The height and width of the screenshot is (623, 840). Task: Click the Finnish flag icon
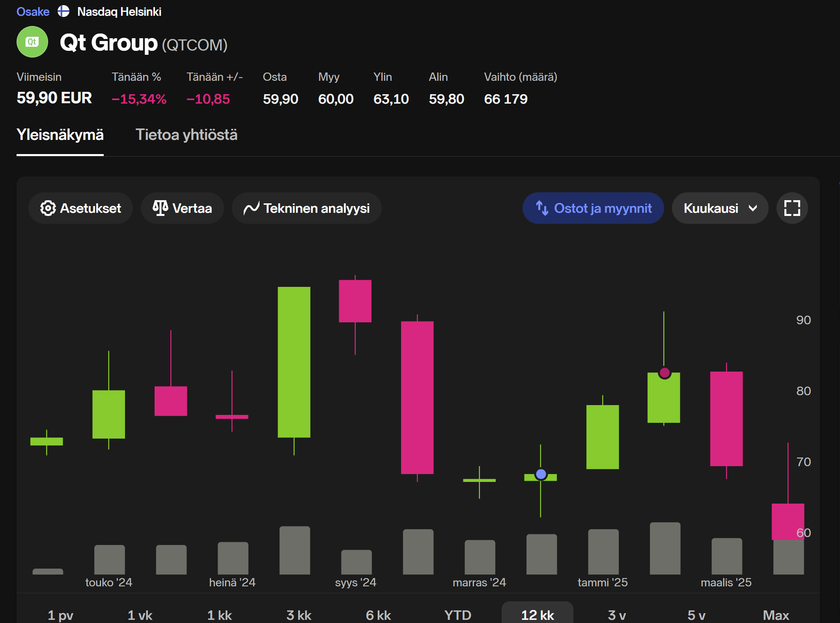pyautogui.click(x=63, y=11)
